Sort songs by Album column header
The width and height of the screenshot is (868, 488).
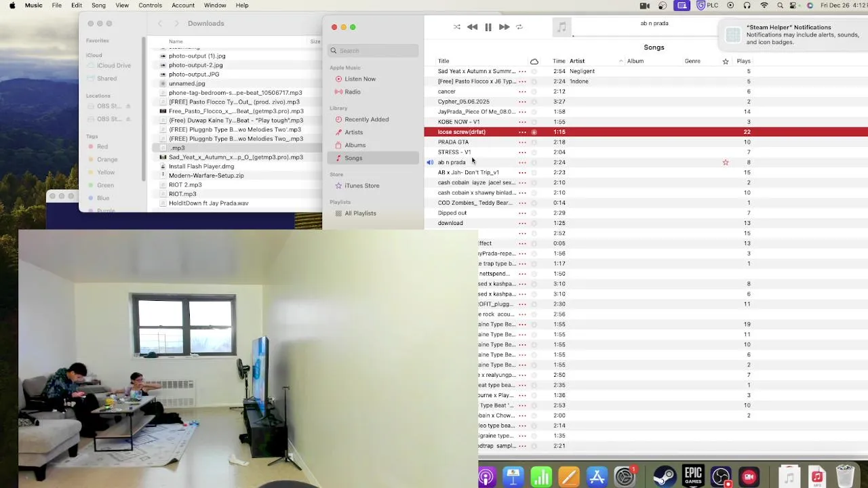click(635, 61)
